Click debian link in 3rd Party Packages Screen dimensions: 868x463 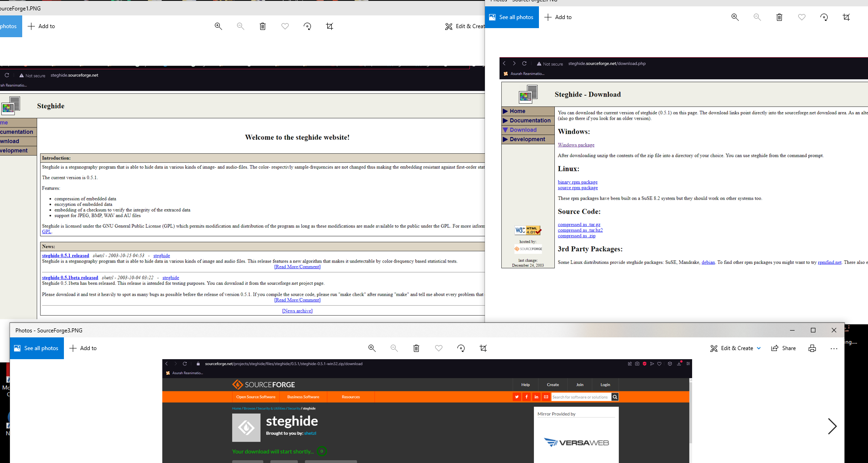click(x=708, y=263)
